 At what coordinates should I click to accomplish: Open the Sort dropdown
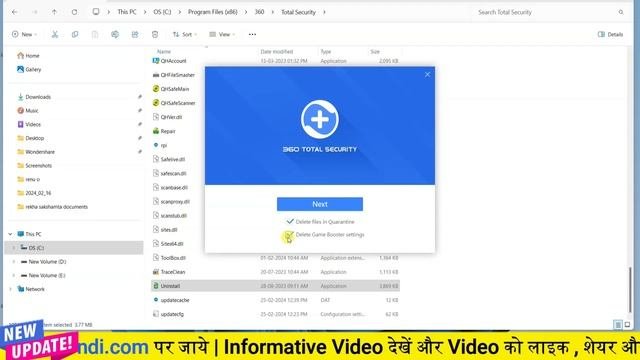tap(184, 34)
